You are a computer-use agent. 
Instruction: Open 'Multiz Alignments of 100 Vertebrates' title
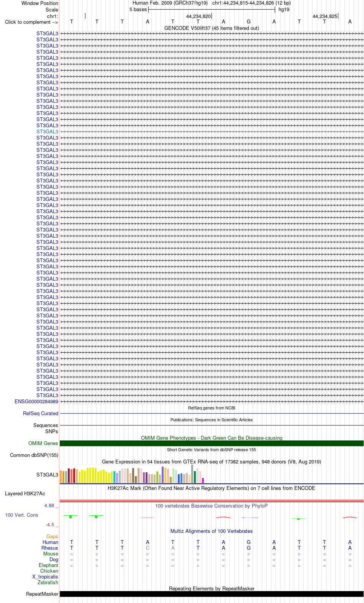[212, 531]
